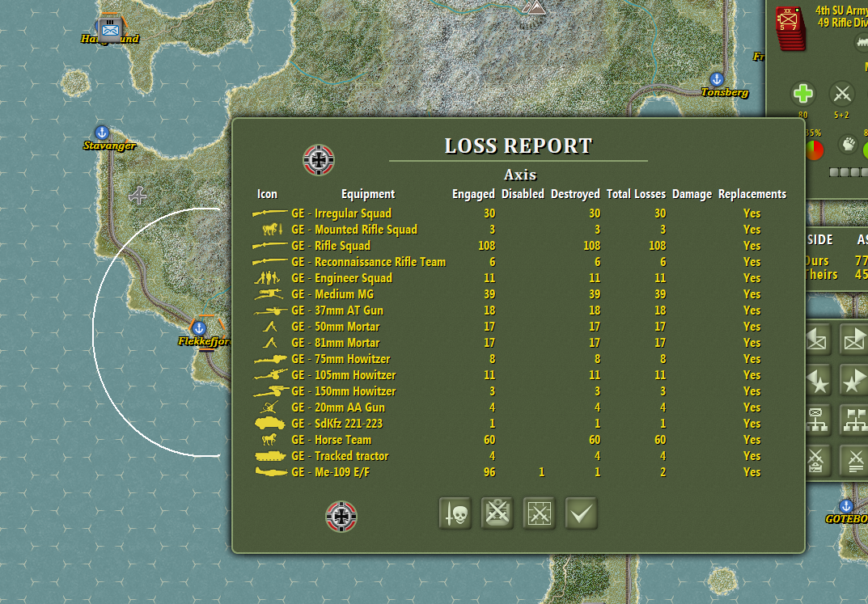Click the Disabled column header

point(523,194)
